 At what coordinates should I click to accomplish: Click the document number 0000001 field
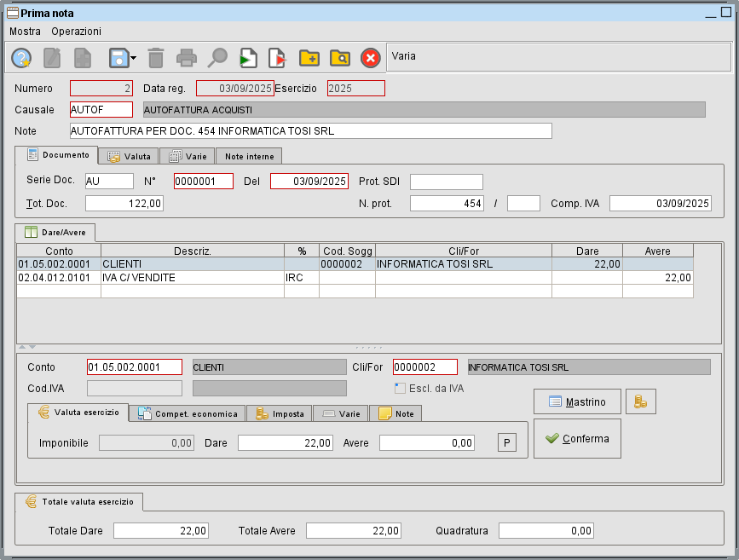coord(204,181)
